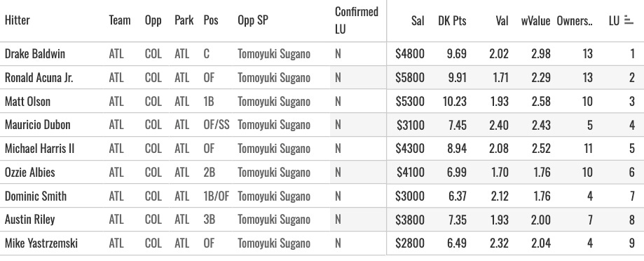Click the Owners.. column header

coord(575,20)
